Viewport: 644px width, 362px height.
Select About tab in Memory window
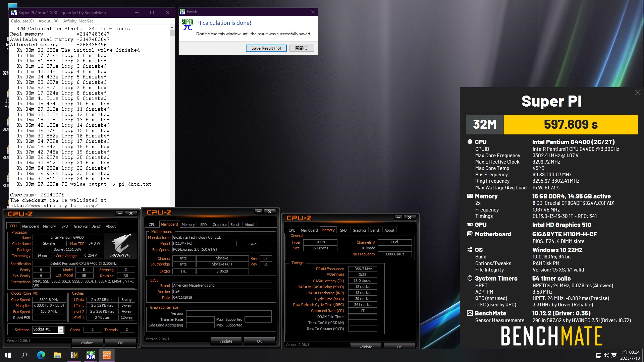point(389,230)
